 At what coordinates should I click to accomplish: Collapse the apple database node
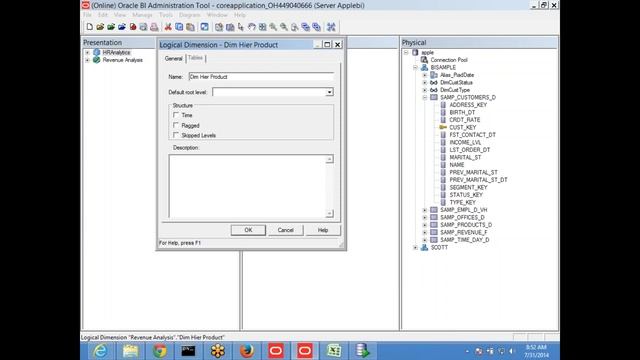tap(406, 53)
